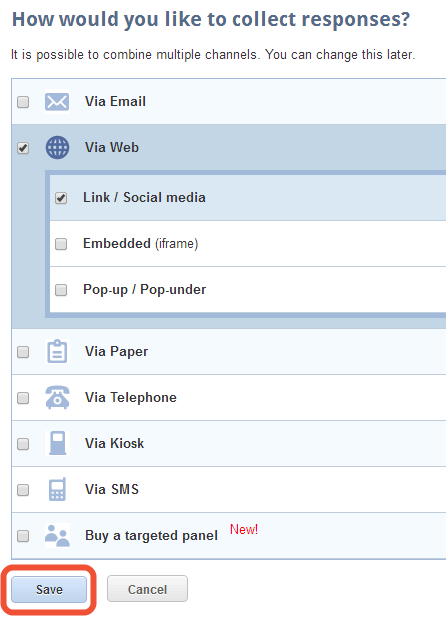
Task: Click the targeted panel people icon
Action: point(57,535)
